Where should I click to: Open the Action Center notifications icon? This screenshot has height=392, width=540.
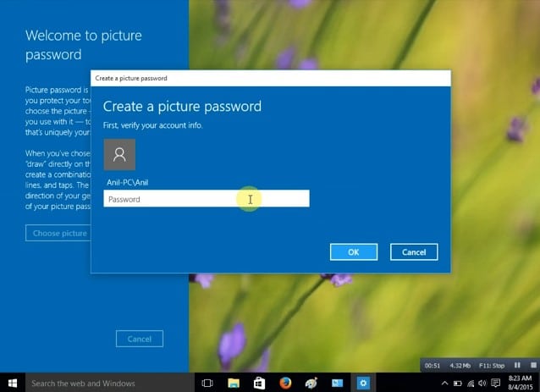(x=496, y=383)
